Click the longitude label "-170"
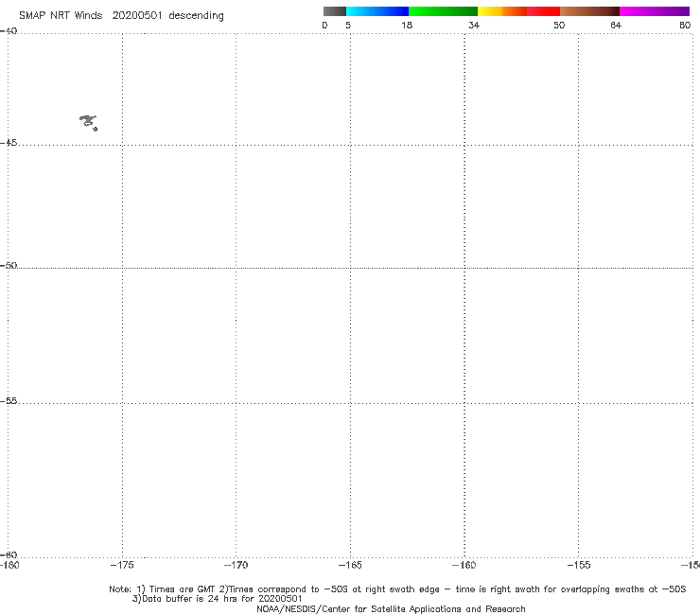The height and width of the screenshot is (615, 700). (236, 565)
